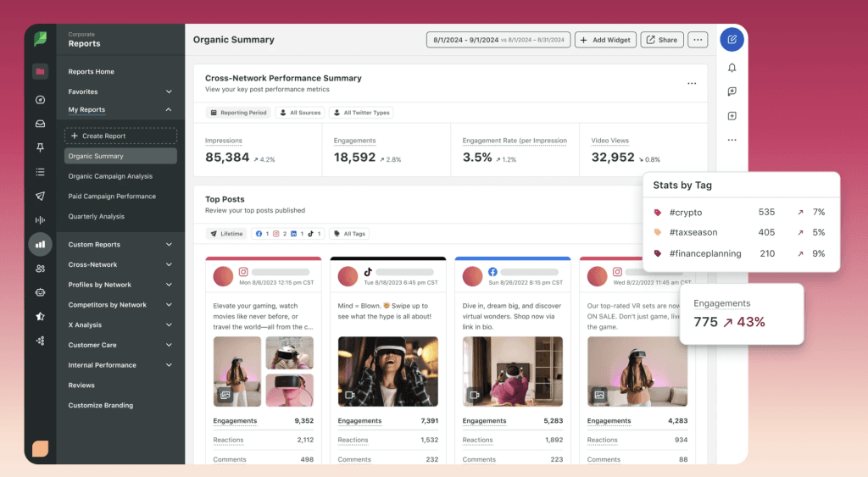Click the plus square icon in the right rail
The image size is (868, 477).
click(732, 116)
